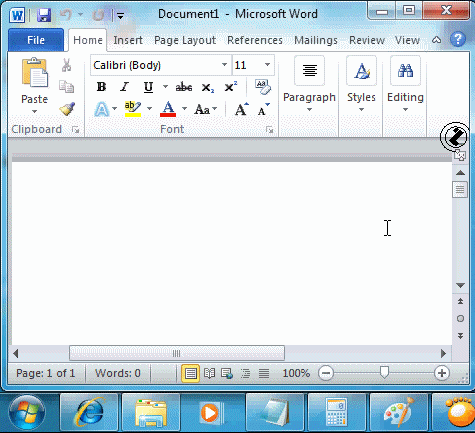Image resolution: width=475 pixels, height=433 pixels.
Task: Open the Font dialog box launcher
Action: 270,130
